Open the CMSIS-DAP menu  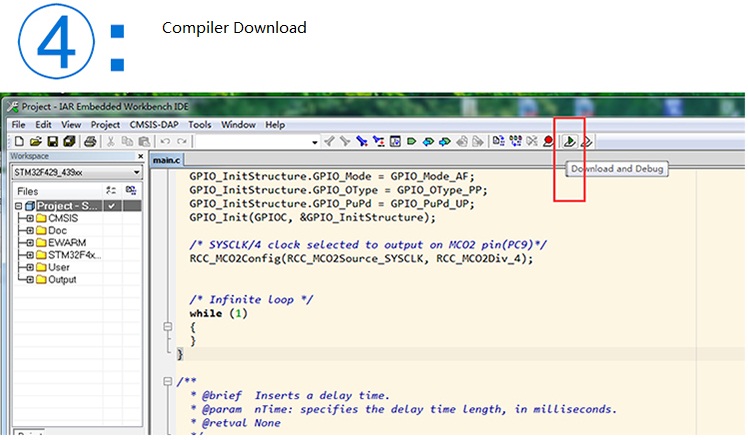(x=155, y=125)
